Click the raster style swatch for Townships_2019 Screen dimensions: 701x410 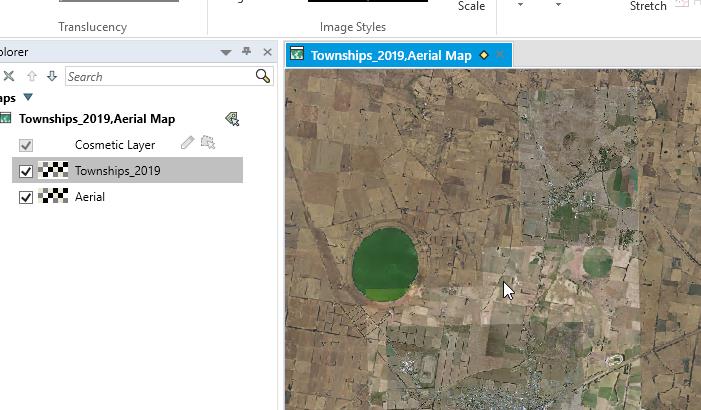(53, 170)
